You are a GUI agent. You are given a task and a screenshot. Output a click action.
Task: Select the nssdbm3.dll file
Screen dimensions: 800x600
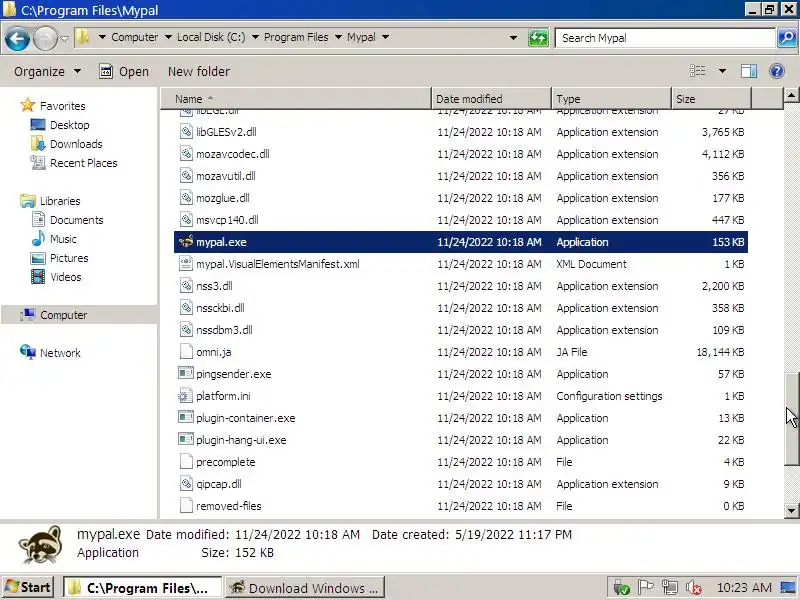224,330
